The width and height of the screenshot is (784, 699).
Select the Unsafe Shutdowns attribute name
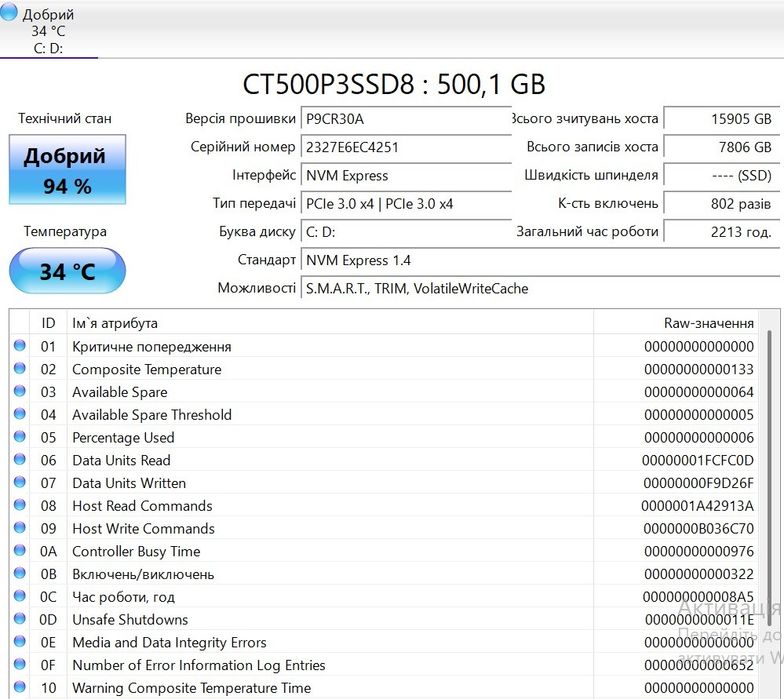click(x=130, y=620)
